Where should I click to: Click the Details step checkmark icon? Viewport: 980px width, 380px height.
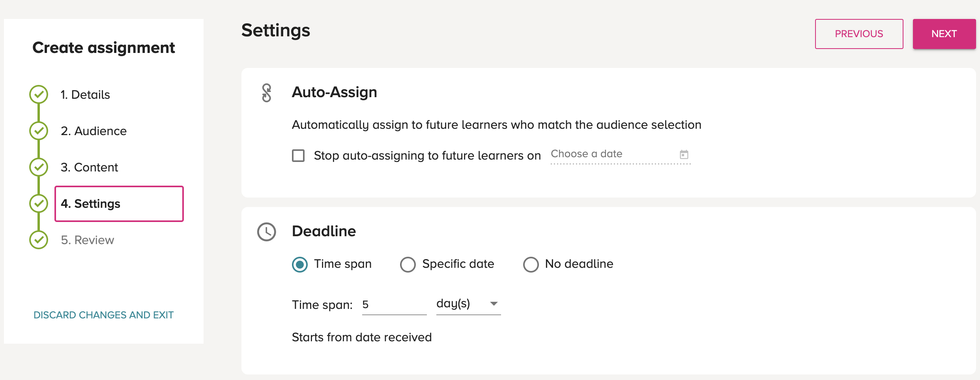[x=39, y=94]
